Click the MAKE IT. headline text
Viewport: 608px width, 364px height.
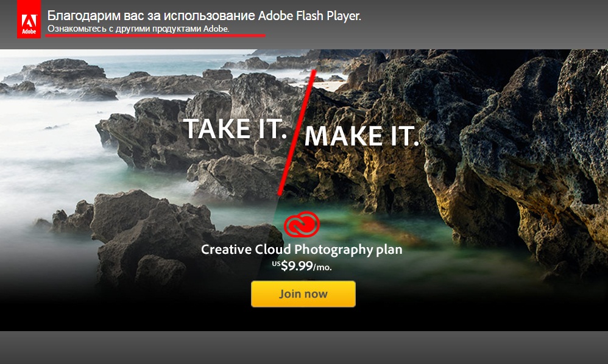pyautogui.click(x=362, y=136)
